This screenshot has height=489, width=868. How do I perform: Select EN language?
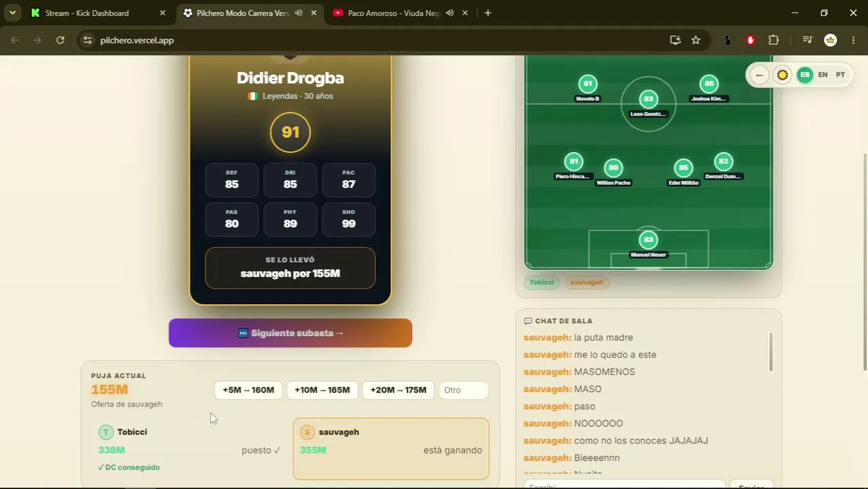[822, 75]
